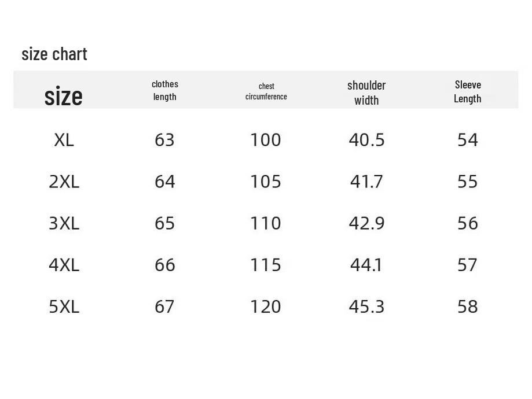Select shoulder width value 45.3

(x=366, y=306)
